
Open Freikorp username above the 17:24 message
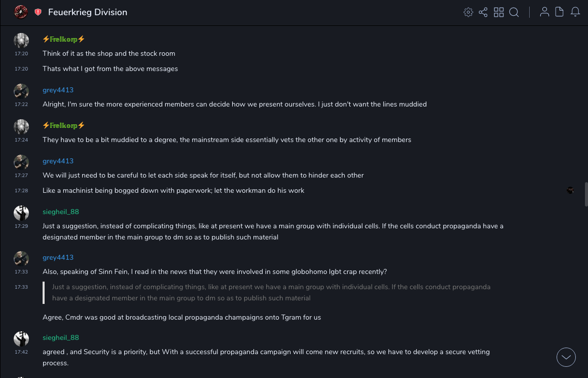pos(63,125)
